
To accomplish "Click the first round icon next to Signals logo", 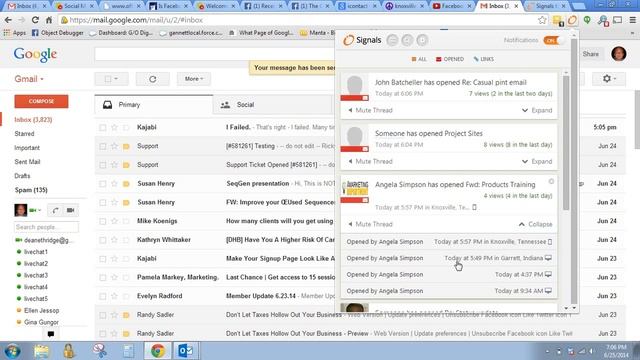I will coord(392,40).
